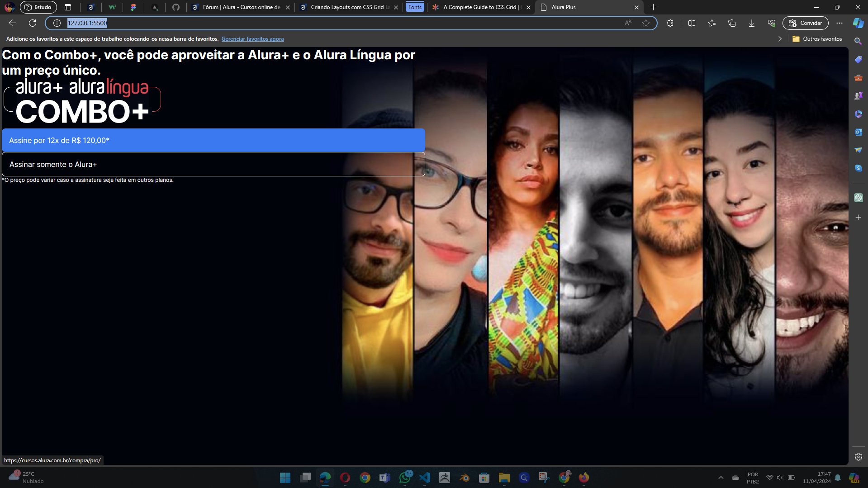Screen dimensions: 868x488
Task: Open the browser profile avatar
Action: coord(9,7)
